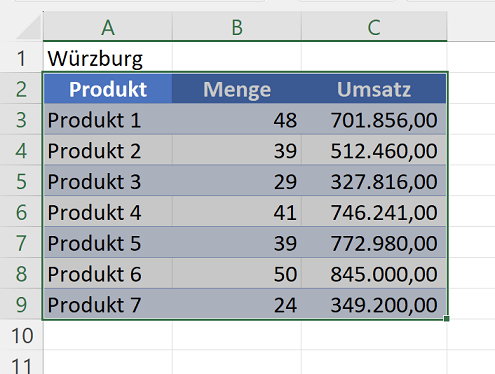Select row 3 header
The height and width of the screenshot is (374, 495).
21,120
